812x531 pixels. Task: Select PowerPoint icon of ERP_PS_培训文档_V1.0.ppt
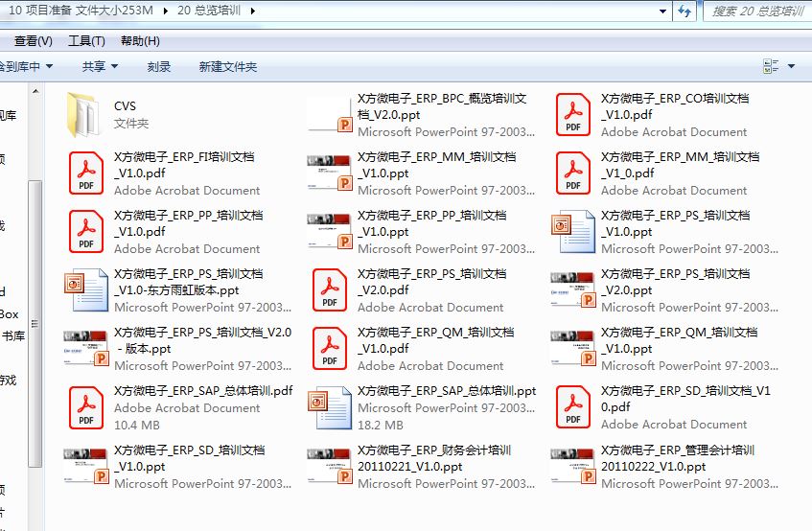[572, 231]
